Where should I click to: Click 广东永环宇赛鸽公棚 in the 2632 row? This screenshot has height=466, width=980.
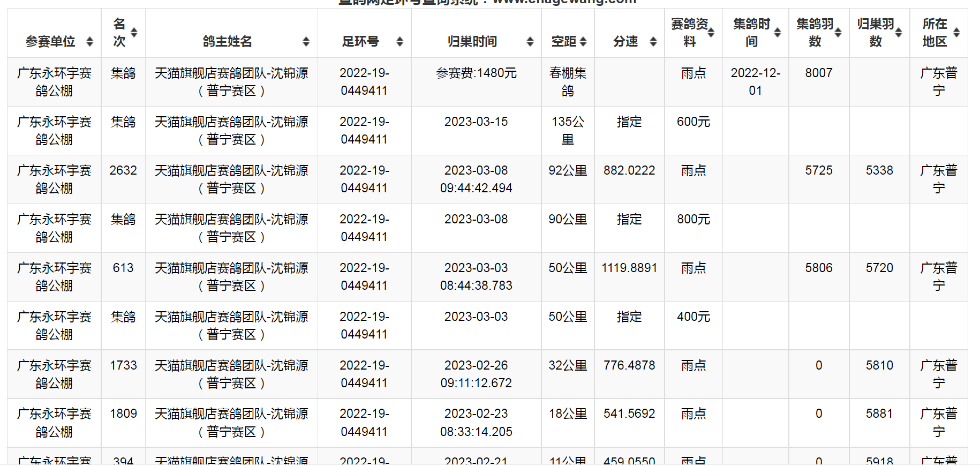point(54,179)
